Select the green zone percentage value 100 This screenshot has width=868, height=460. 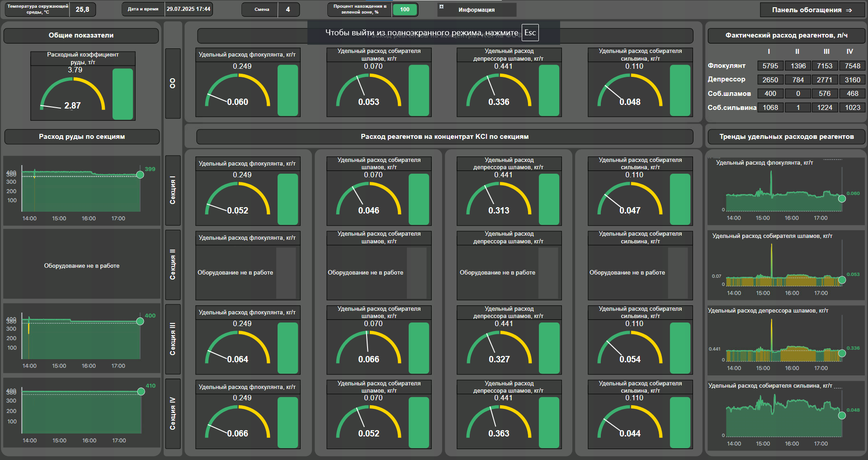(405, 9)
